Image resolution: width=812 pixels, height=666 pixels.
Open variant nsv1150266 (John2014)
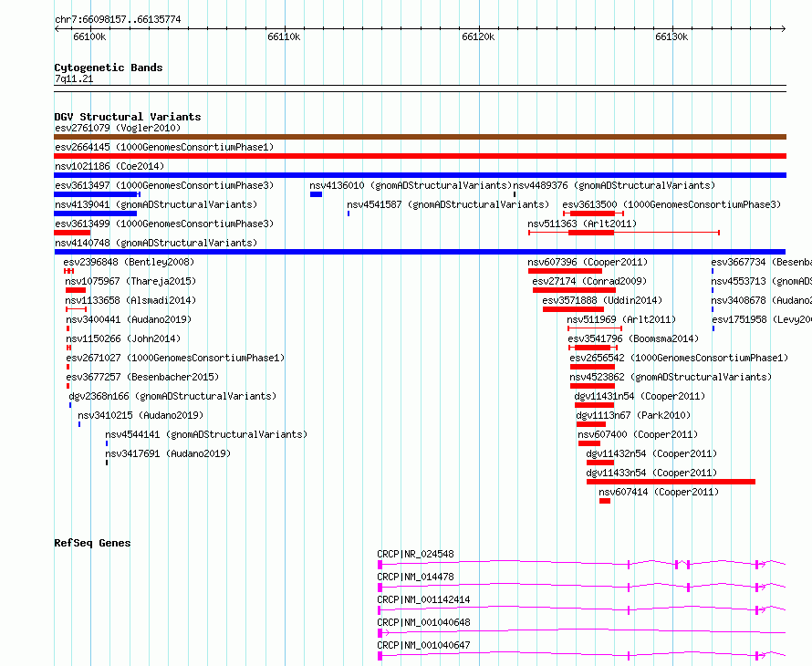pos(123,338)
